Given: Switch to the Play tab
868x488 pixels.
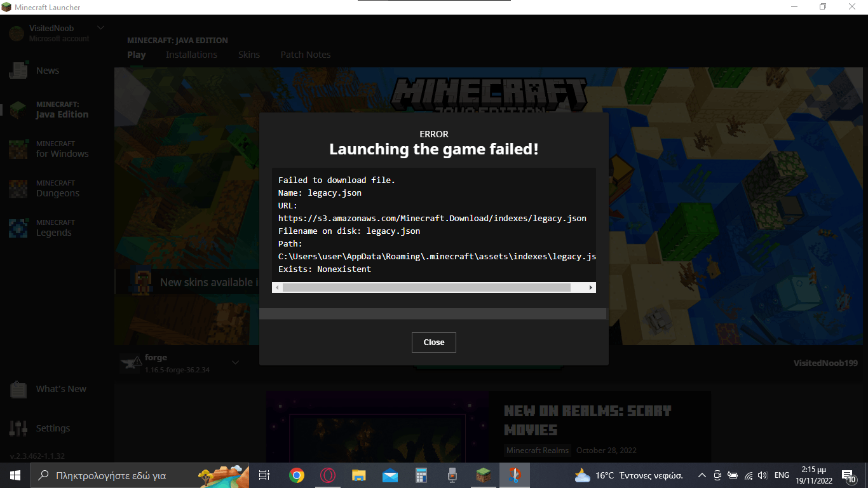Looking at the screenshot, I should point(137,55).
